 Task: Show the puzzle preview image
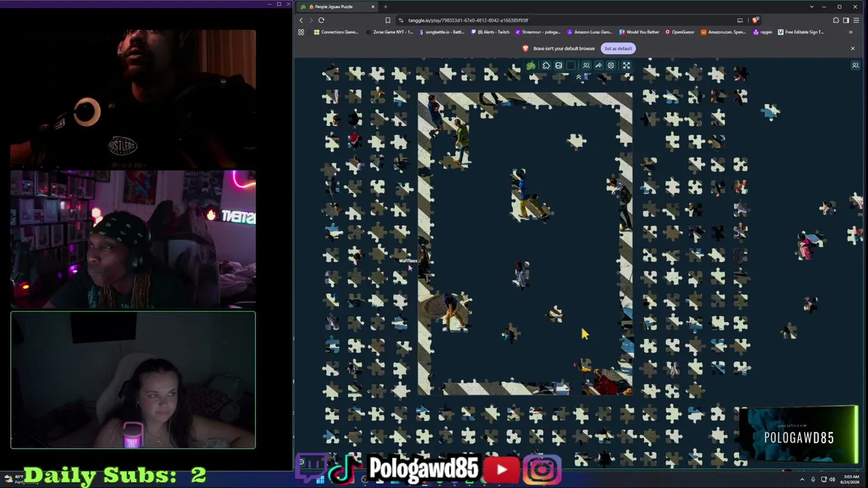click(559, 66)
